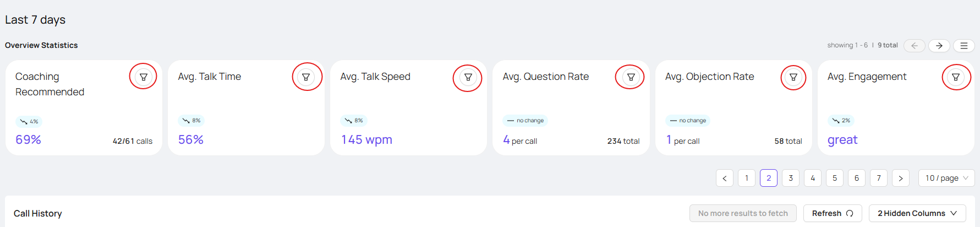980x227 pixels.
Task: Expand the 10 / page dropdown
Action: click(x=946, y=178)
